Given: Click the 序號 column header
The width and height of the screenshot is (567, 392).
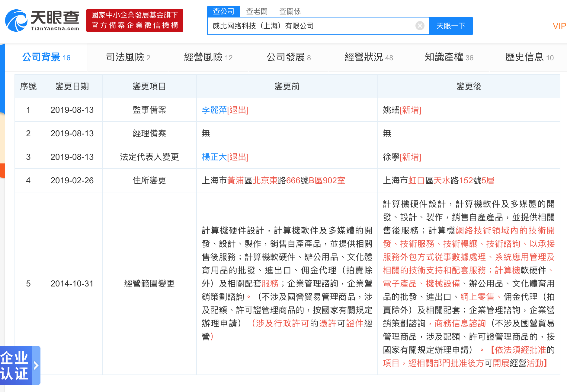Looking at the screenshot, I should (28, 87).
